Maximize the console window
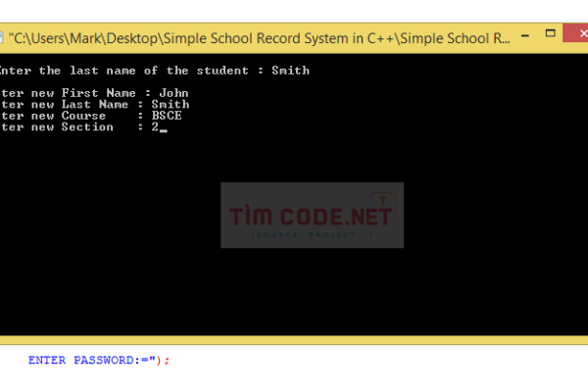This screenshot has height=392, width=588. click(550, 33)
